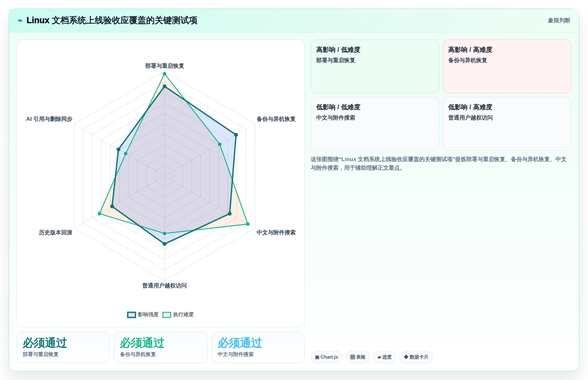Click the dark teal 影响强度 point on AI 引用与删除同步 axis
Screen dimensions: 588x380
point(118,150)
